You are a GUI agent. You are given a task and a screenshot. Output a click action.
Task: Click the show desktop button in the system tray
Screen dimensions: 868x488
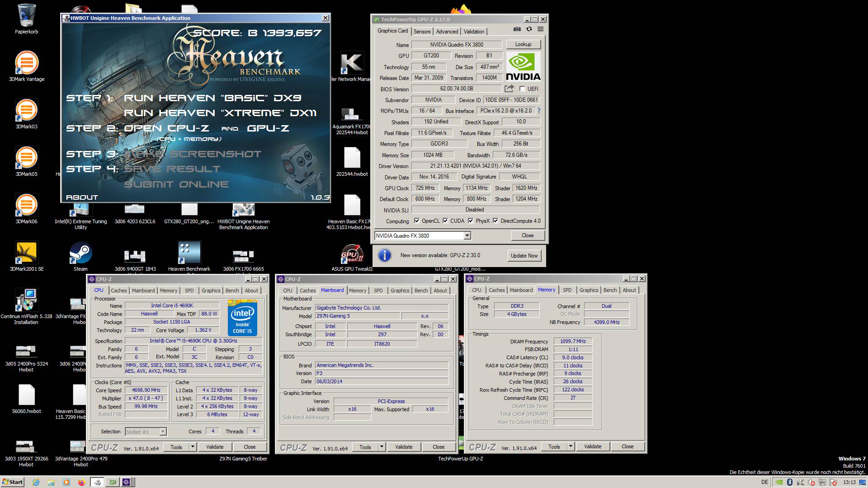[x=863, y=482]
